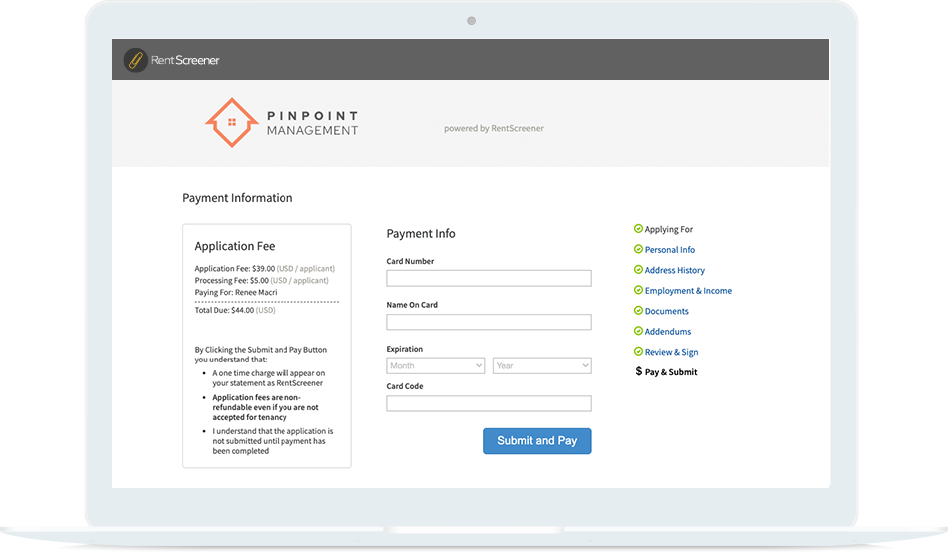Open the expiration Month dropdown

tap(435, 365)
